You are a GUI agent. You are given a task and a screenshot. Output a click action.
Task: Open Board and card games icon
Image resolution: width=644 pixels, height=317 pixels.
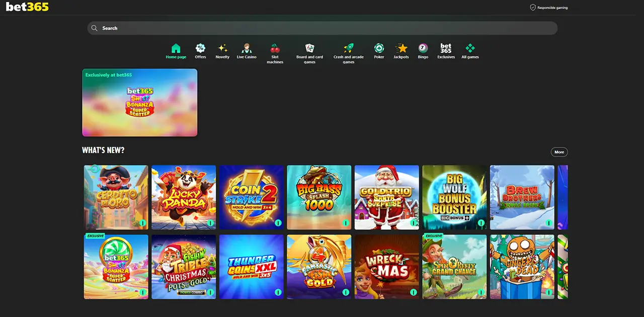[309, 49]
